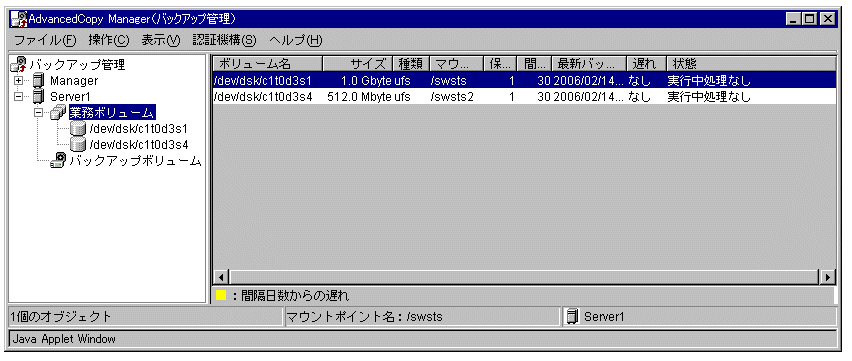Select バックアップ管理 root node label
This screenshot has height=361, width=852.
(77, 65)
